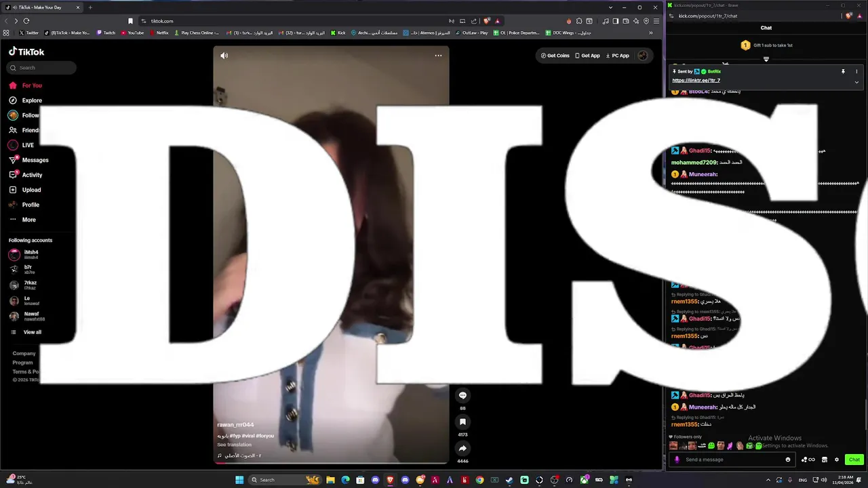Screen dimensions: 868x488
Task: Open the video comments
Action: tap(462, 395)
